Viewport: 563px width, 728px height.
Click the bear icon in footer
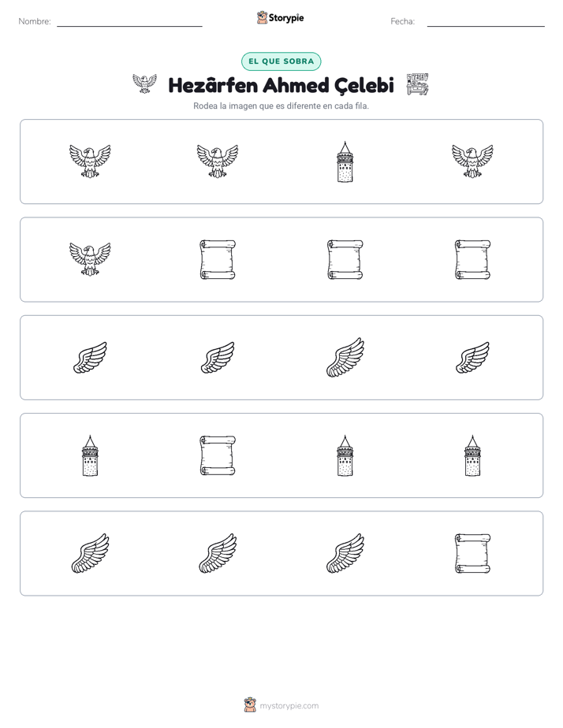point(250,705)
